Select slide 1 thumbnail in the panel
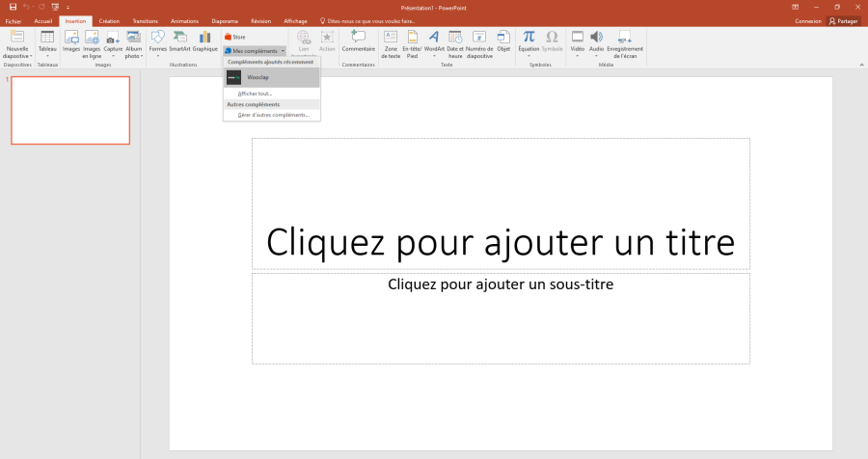This screenshot has height=459, width=868. (x=70, y=110)
